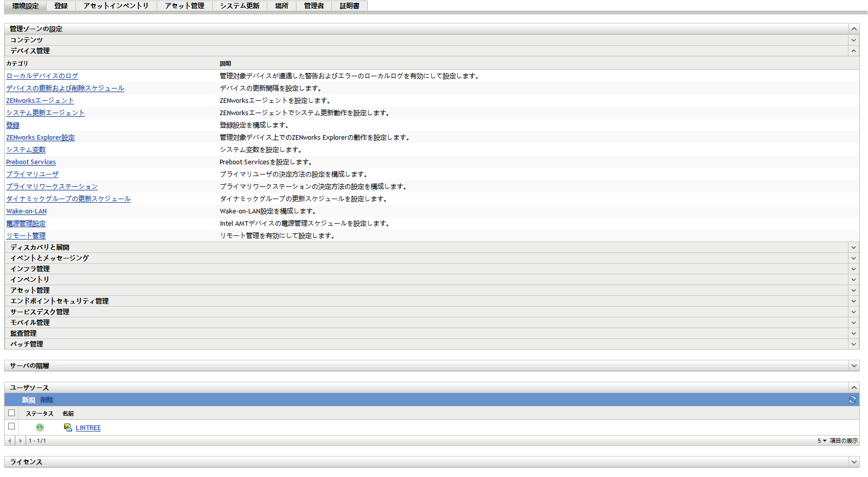Open the リモート管理 link
Screen dimensions: 868x477
coord(26,235)
